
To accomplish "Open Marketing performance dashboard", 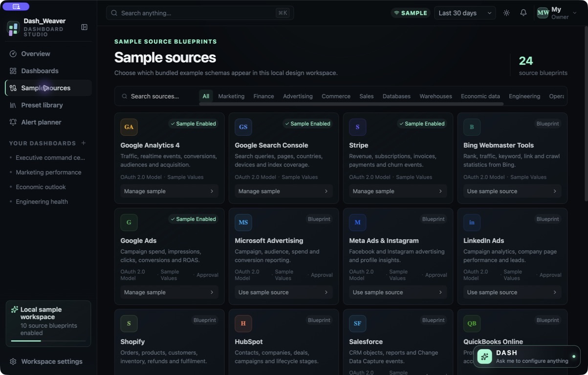I will click(x=48, y=172).
